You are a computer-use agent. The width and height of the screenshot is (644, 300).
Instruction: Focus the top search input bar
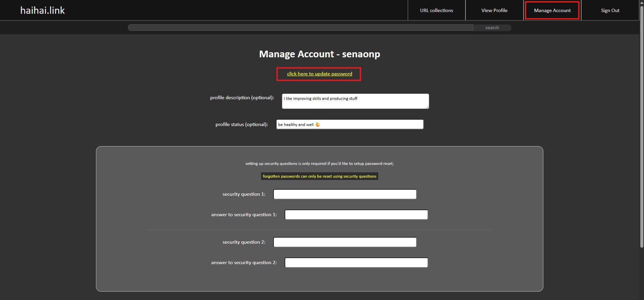(x=300, y=27)
